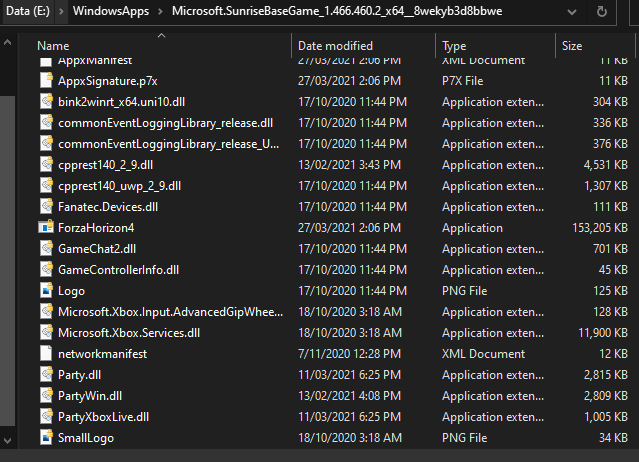This screenshot has width=639, height=462.
Task: Click the scrollbar down arrow
Action: (x=7, y=440)
